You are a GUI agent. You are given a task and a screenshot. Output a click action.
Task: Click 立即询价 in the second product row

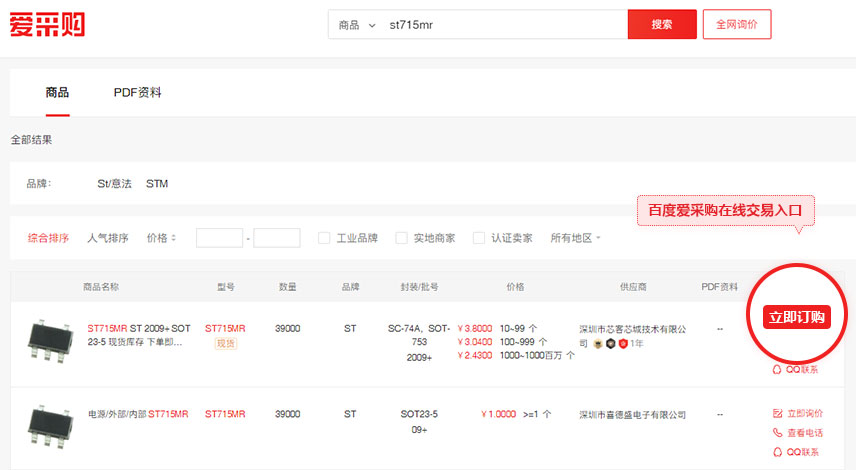798,413
